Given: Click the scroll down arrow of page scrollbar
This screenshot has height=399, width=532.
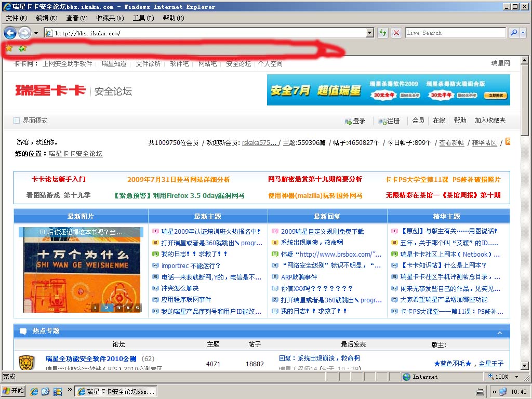Looking at the screenshot, I should [x=525, y=366].
